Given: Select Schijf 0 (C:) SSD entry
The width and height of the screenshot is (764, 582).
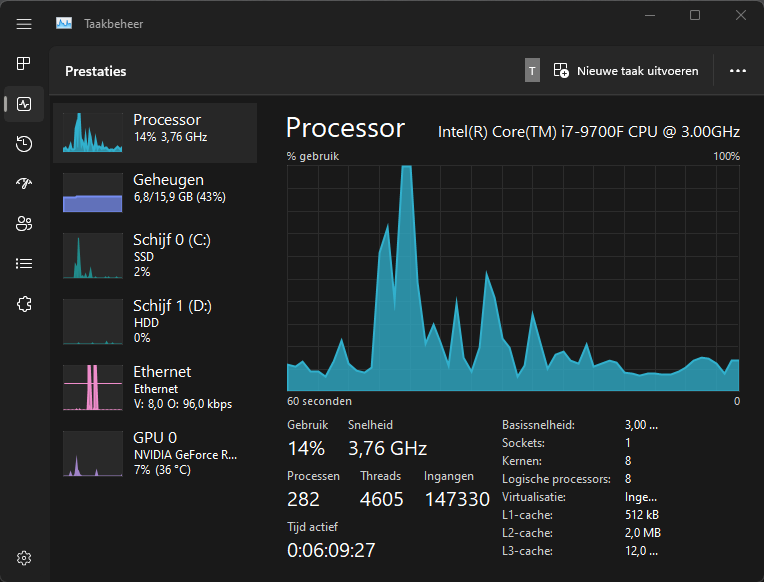Looking at the screenshot, I should pos(155,255).
